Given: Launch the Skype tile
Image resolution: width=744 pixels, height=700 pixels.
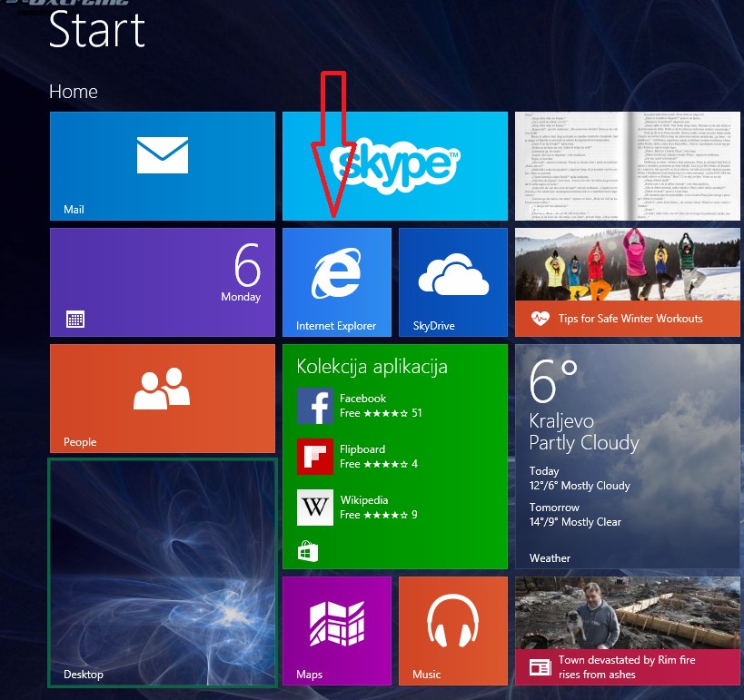Looking at the screenshot, I should 395,166.
